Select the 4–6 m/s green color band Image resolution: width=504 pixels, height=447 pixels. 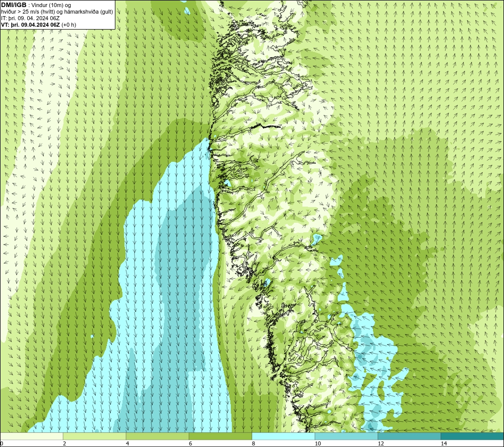point(157,436)
